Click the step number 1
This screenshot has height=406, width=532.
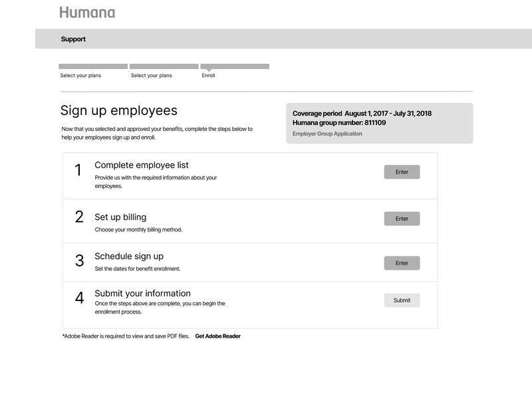coord(78,170)
